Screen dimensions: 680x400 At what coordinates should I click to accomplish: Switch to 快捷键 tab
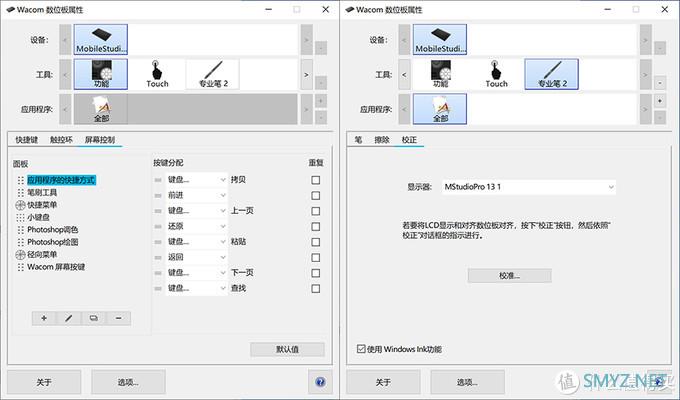[26, 140]
